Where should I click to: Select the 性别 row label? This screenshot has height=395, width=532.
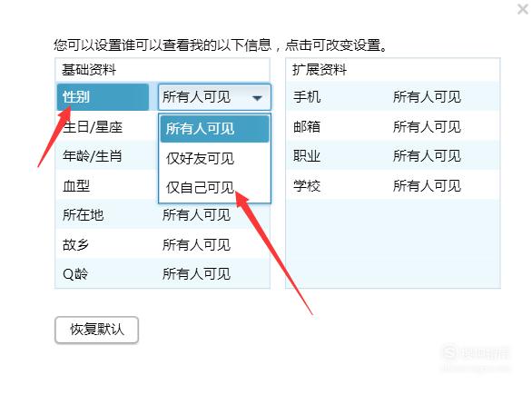click(103, 97)
